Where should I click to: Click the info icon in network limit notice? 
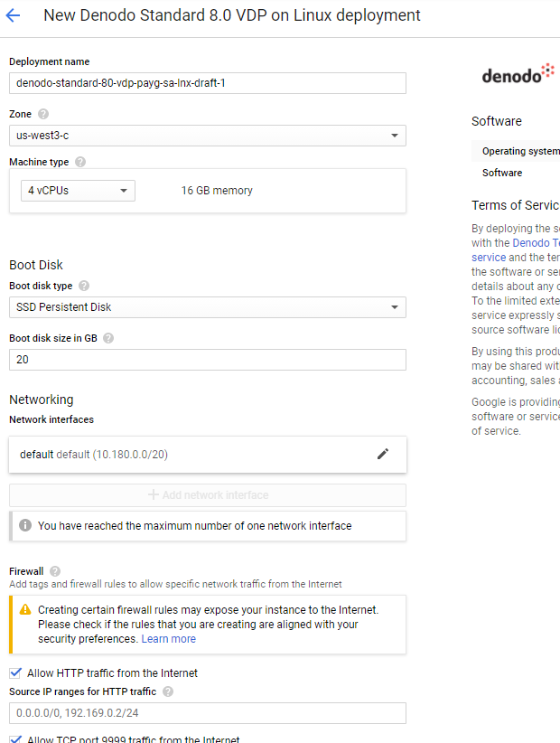point(25,525)
